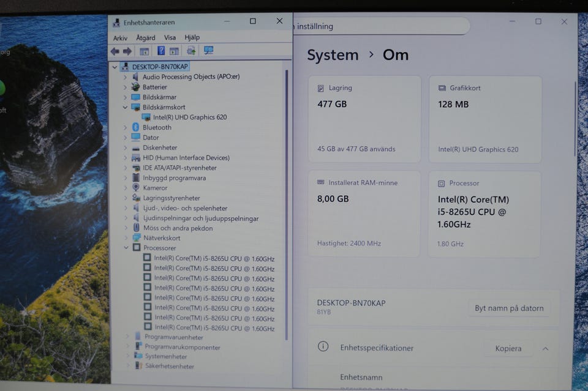
Task: Click the Kopiera button
Action: pyautogui.click(x=508, y=348)
